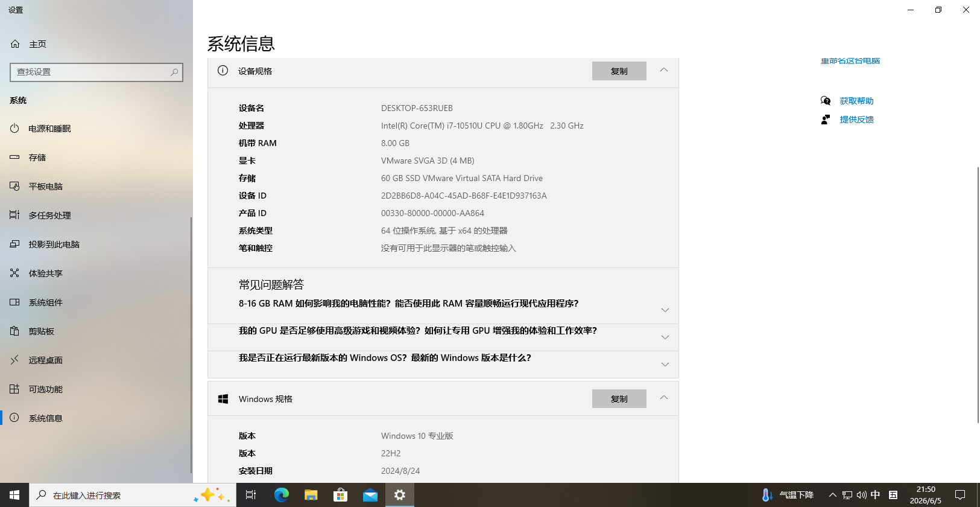Expand the 8-16 GB RAM FAQ question

(x=665, y=310)
